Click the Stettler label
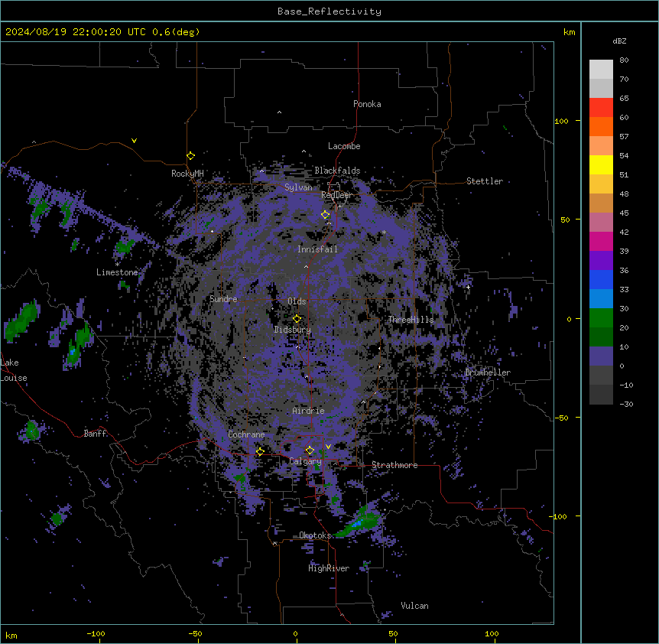Image resolution: width=659 pixels, height=644 pixels. [485, 181]
